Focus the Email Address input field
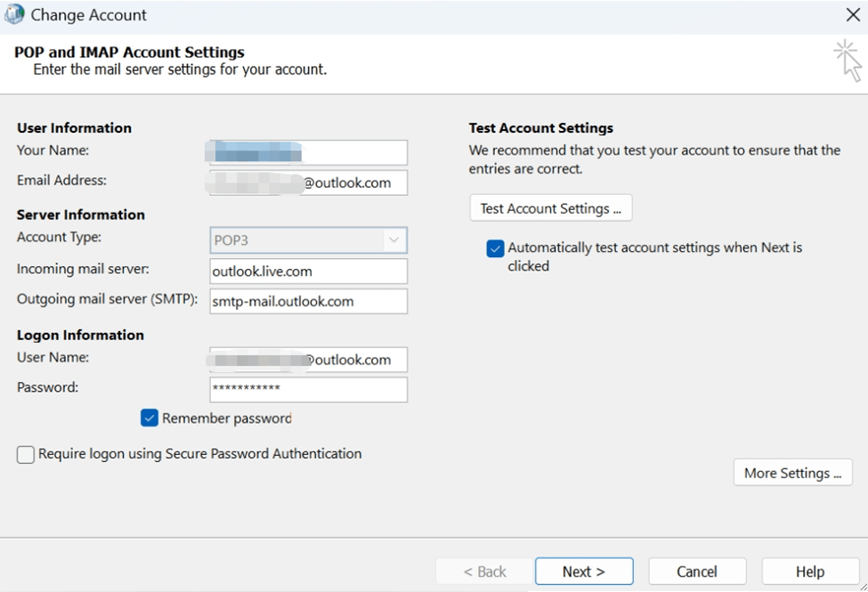 click(308, 183)
